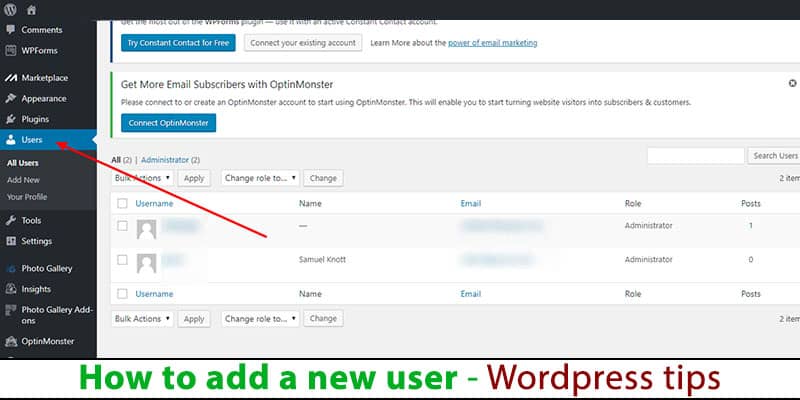Click Connect your existing account button
Image resolution: width=800 pixels, height=400 pixels.
[303, 43]
